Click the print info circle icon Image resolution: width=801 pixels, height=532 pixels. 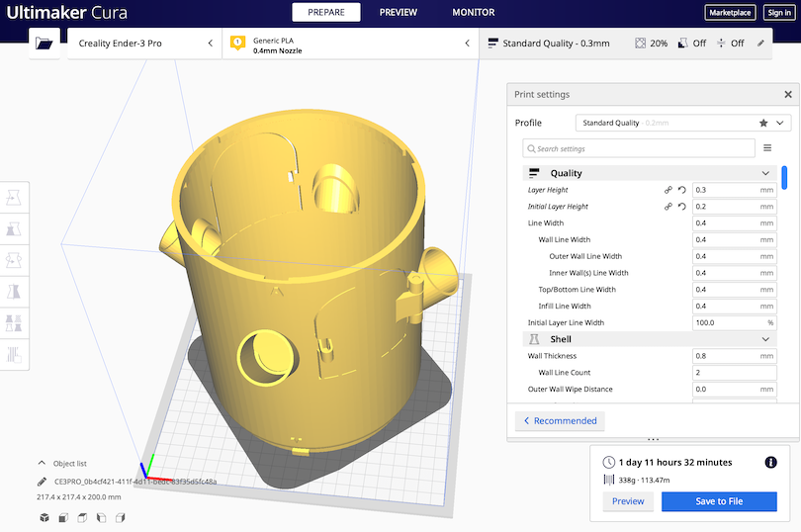coord(771,463)
